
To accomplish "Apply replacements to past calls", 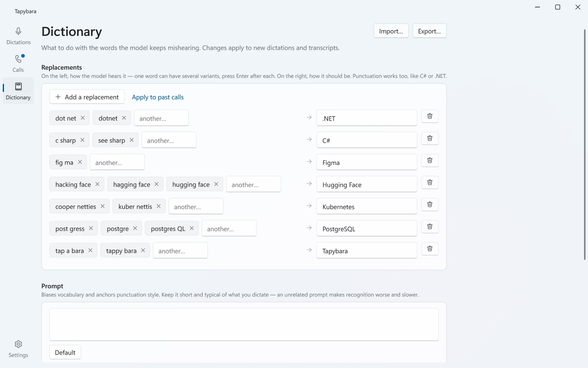I will tap(158, 97).
